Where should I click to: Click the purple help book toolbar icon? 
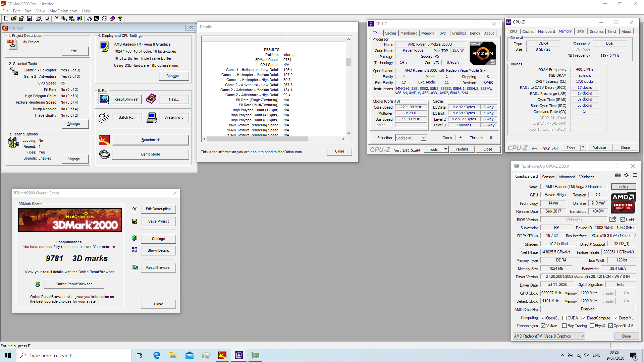click(112, 18)
